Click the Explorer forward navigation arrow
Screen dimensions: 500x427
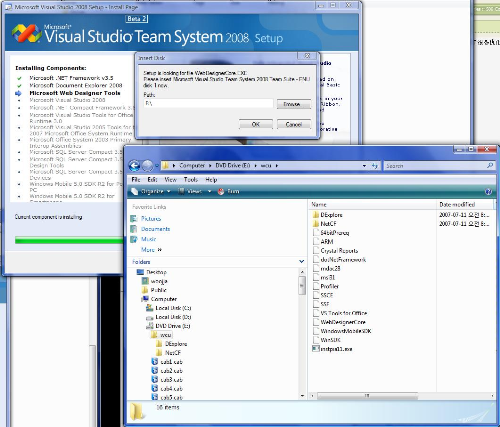pyautogui.click(x=147, y=165)
